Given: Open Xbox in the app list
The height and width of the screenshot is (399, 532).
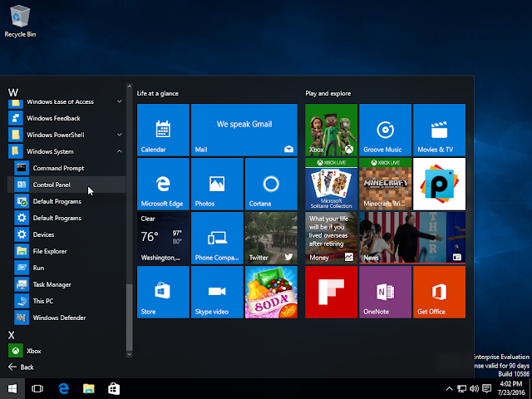Looking at the screenshot, I should 66,351.
